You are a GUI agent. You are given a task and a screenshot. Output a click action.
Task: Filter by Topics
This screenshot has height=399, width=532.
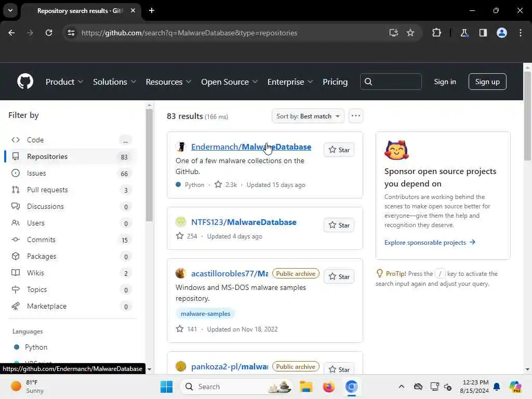tap(71, 289)
